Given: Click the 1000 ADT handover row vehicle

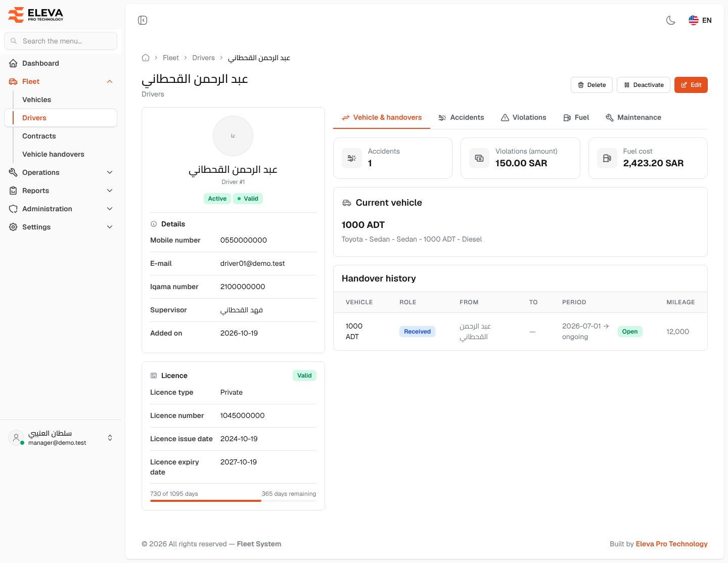Looking at the screenshot, I should tap(354, 332).
